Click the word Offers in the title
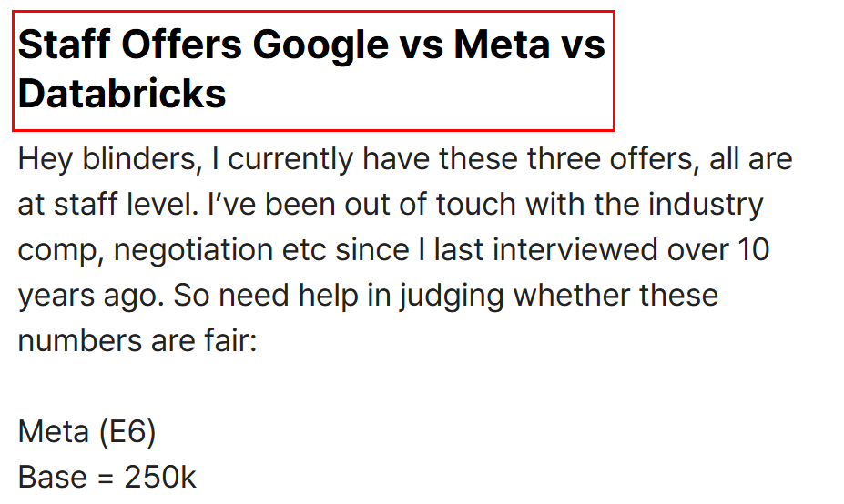The image size is (844, 504). point(181,44)
